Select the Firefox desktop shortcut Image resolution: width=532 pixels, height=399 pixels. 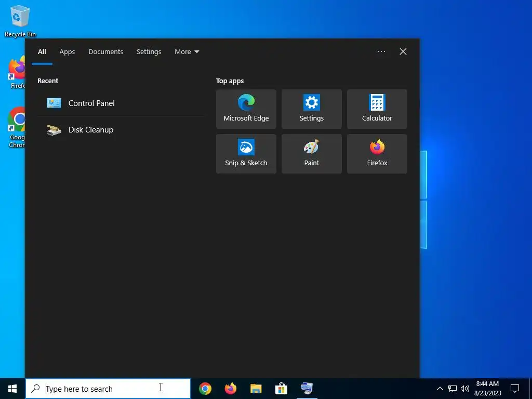pos(16,73)
